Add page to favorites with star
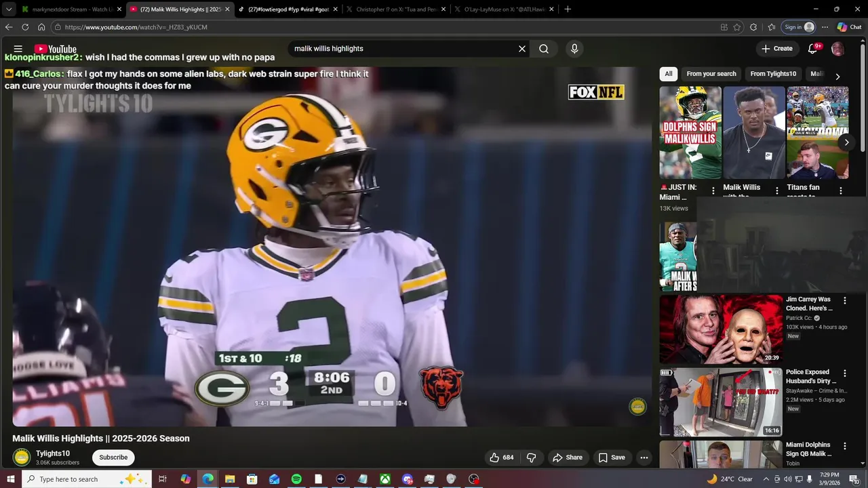Screen dimensions: 868x488 click(737, 27)
